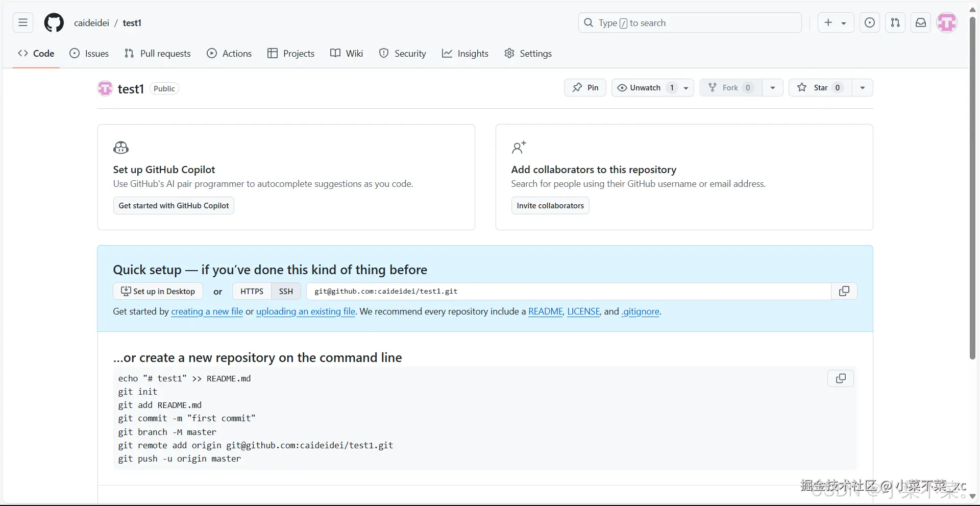This screenshot has width=980, height=506.
Task: Open the pull requests icon in header
Action: click(895, 22)
